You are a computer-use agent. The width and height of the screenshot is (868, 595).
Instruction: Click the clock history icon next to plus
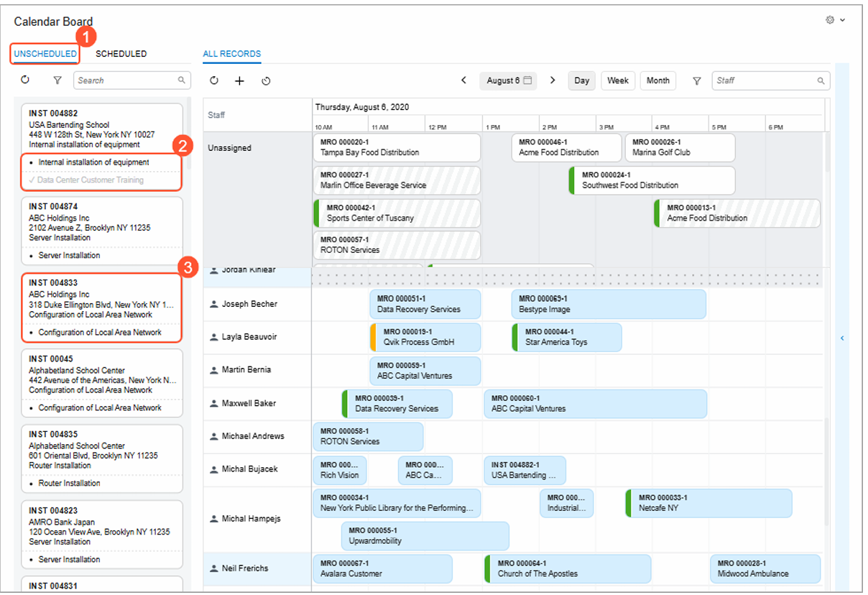coord(266,81)
